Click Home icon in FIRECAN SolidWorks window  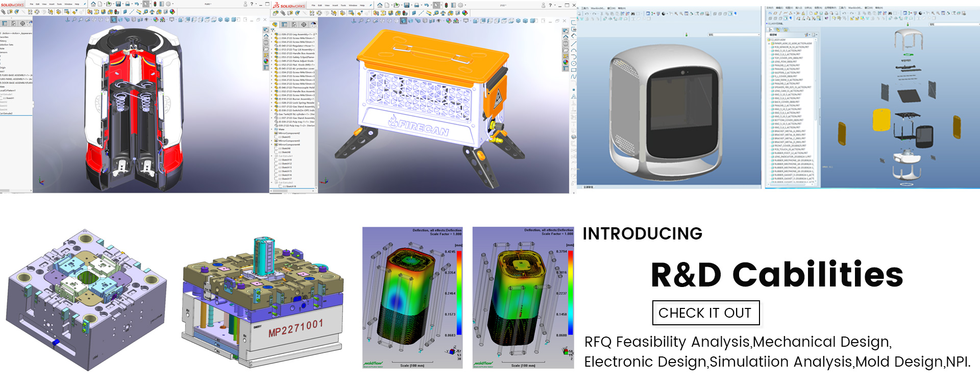pyautogui.click(x=379, y=5)
